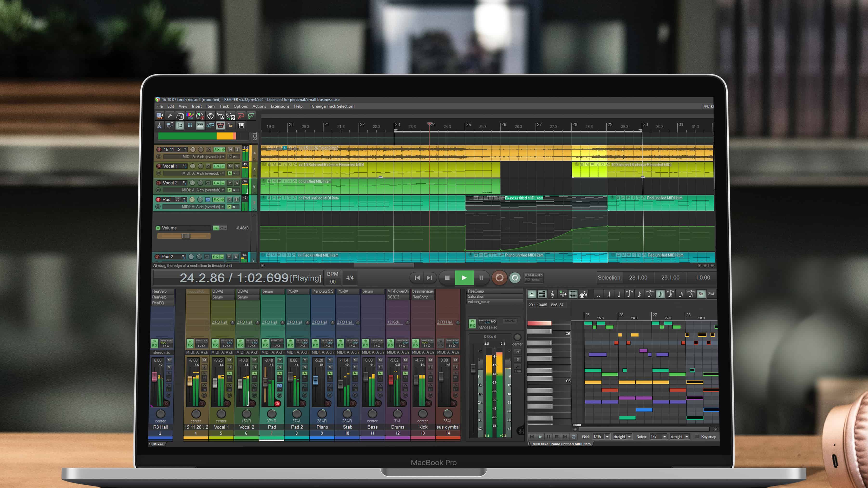Click the GLOBAL AUTO button

[x=533, y=277]
